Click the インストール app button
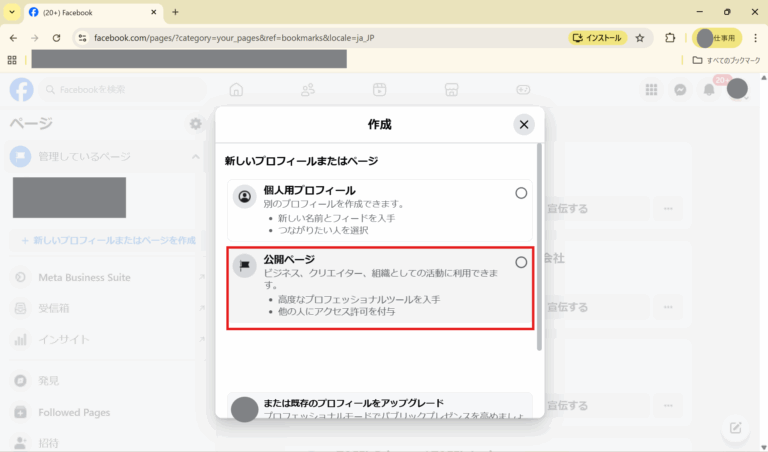Viewport: 768px width, 452px height. (597, 38)
